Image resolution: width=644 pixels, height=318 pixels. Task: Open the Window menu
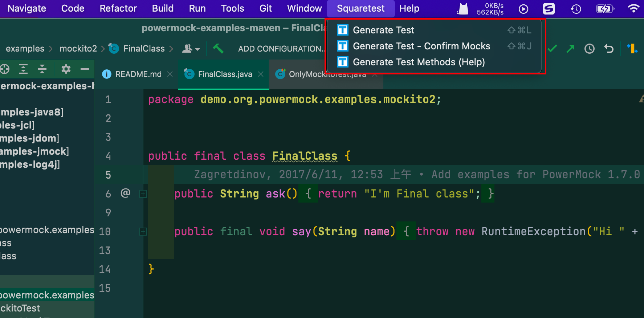304,8
